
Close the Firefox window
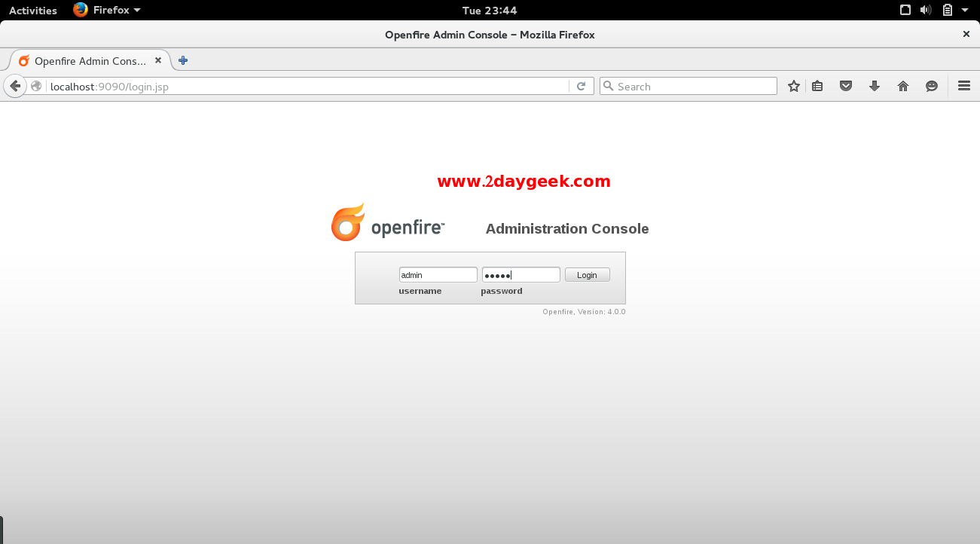pyautogui.click(x=966, y=34)
